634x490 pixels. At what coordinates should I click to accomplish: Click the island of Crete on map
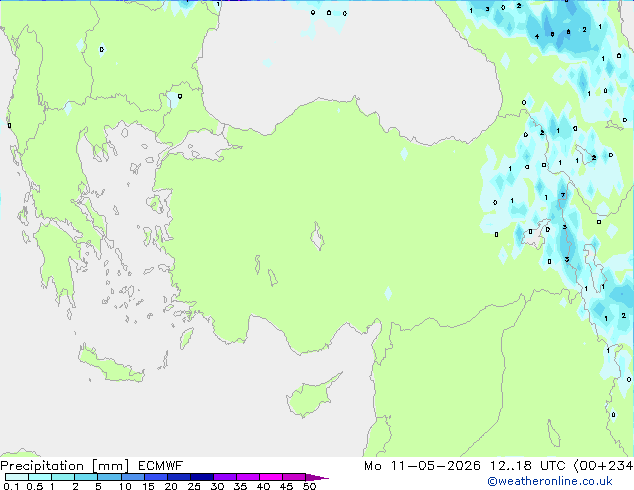pos(110,365)
